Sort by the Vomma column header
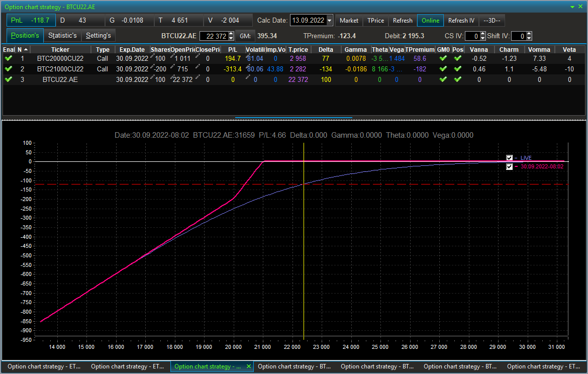This screenshot has height=374, width=588. 539,50
